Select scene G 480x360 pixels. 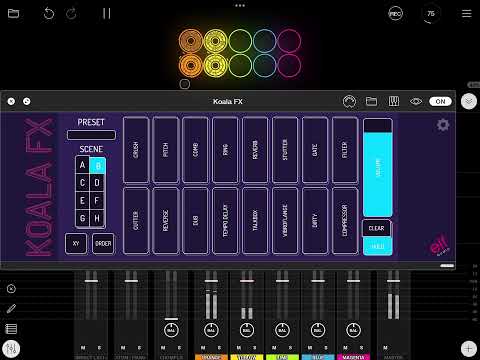click(83, 219)
